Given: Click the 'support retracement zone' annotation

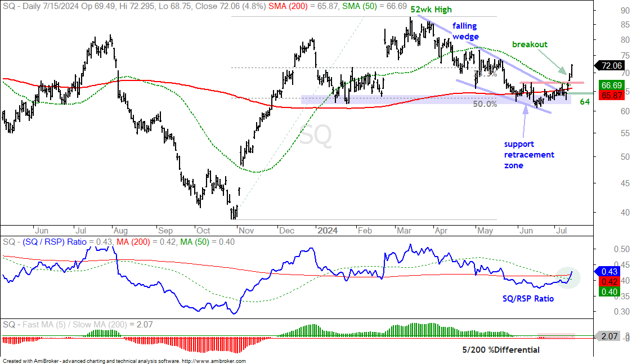Looking at the screenshot, I should click(x=529, y=155).
